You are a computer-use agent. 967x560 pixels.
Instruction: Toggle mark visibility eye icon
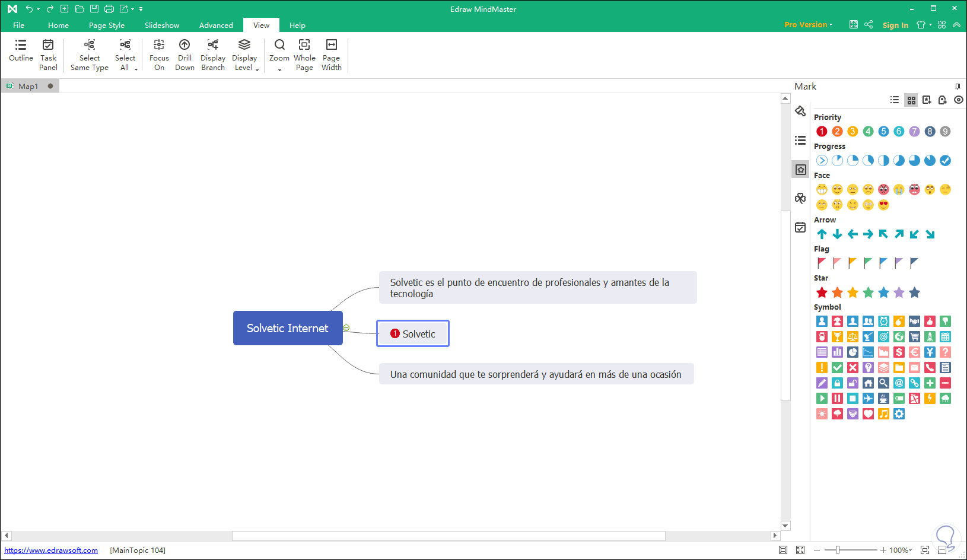pos(959,100)
